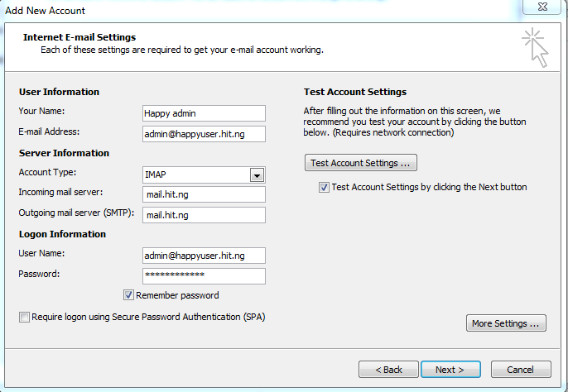Close the Add New Account dialog
This screenshot has height=392, width=568.
pos(542,7)
